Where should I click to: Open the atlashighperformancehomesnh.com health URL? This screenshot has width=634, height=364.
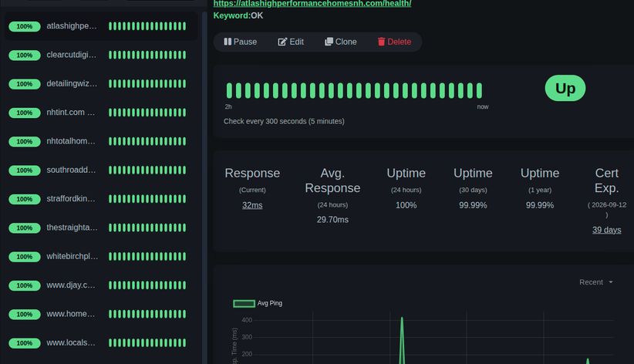(x=312, y=4)
